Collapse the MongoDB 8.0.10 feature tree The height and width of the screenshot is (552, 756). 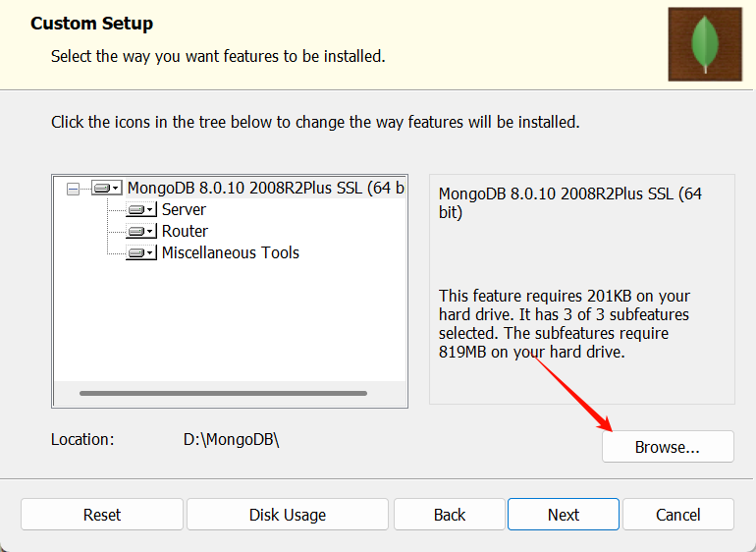[73, 189]
